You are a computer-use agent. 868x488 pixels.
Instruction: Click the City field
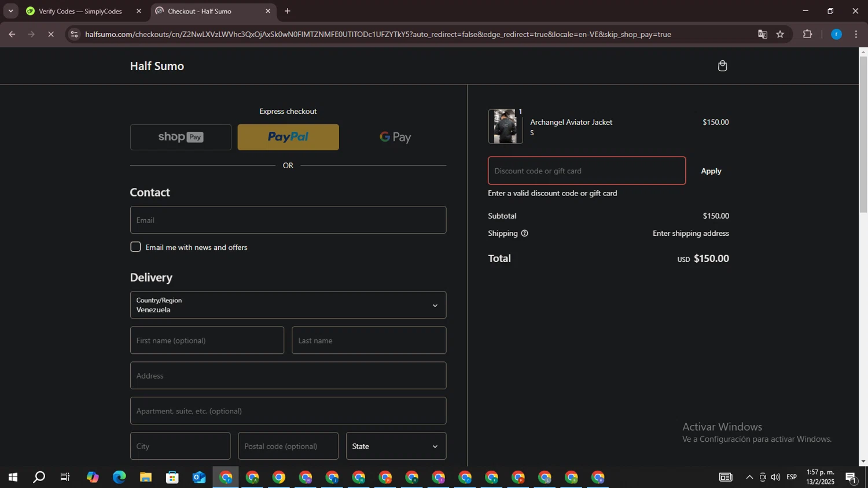tap(180, 446)
